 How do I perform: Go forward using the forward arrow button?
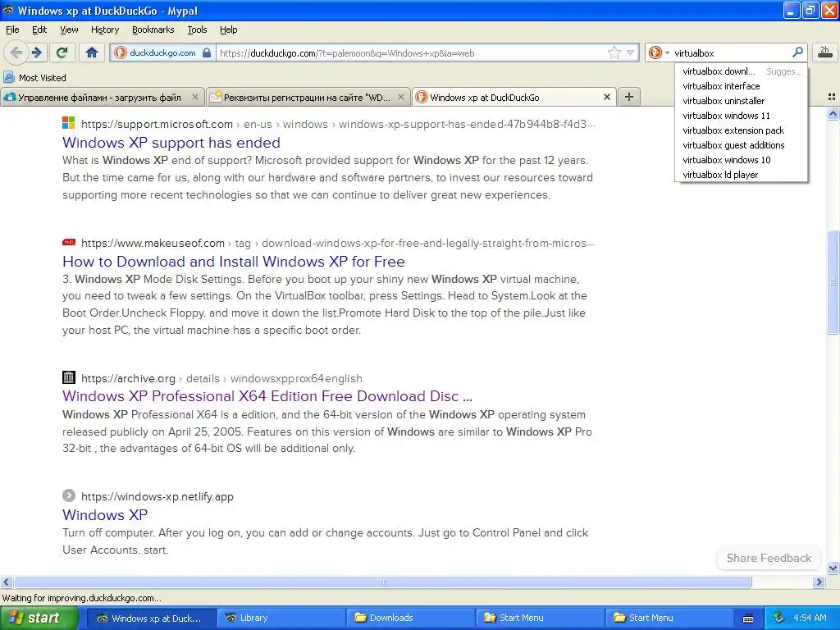[37, 52]
